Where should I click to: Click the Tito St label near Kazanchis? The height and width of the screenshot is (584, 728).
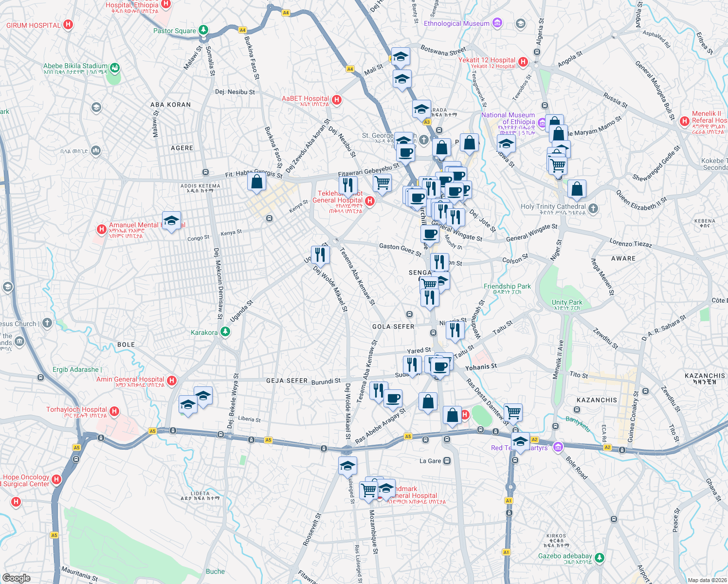click(x=579, y=375)
